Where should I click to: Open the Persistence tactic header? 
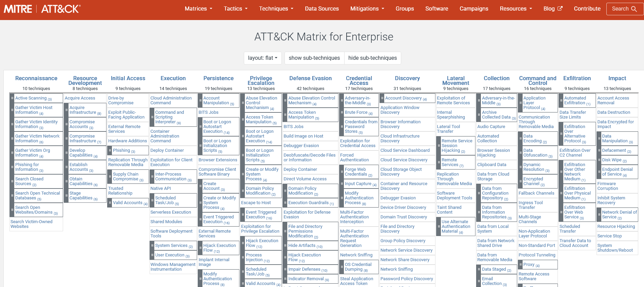[x=218, y=78]
